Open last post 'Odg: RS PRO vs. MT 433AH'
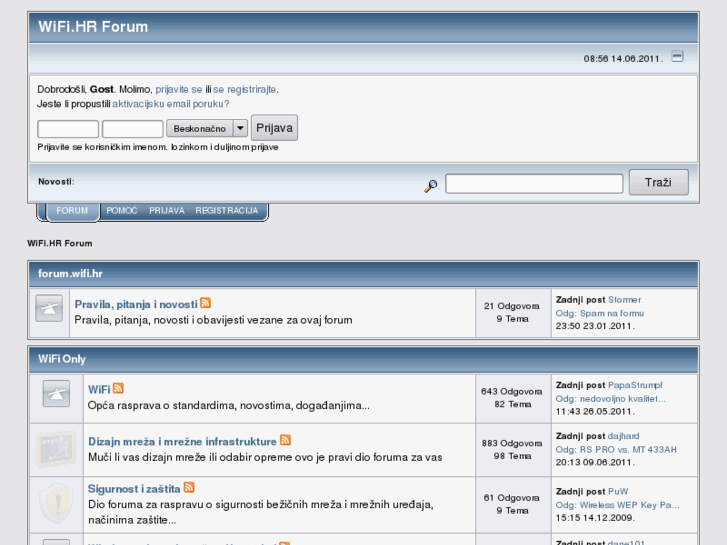The width and height of the screenshot is (727, 545). [616, 450]
